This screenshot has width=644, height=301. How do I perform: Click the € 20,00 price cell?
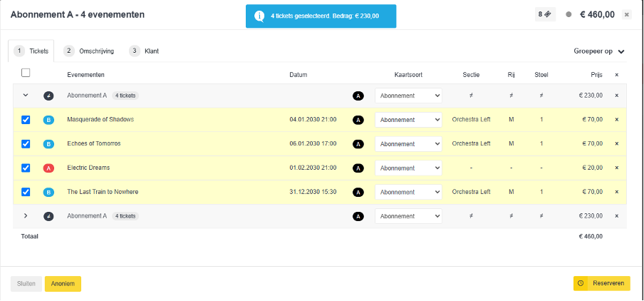(x=593, y=168)
